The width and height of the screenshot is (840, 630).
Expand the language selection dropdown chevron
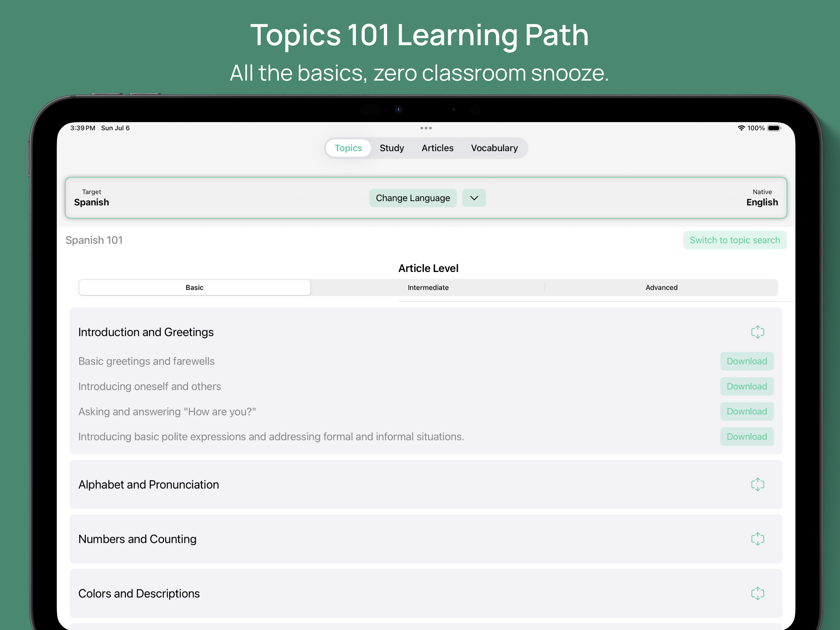click(473, 198)
